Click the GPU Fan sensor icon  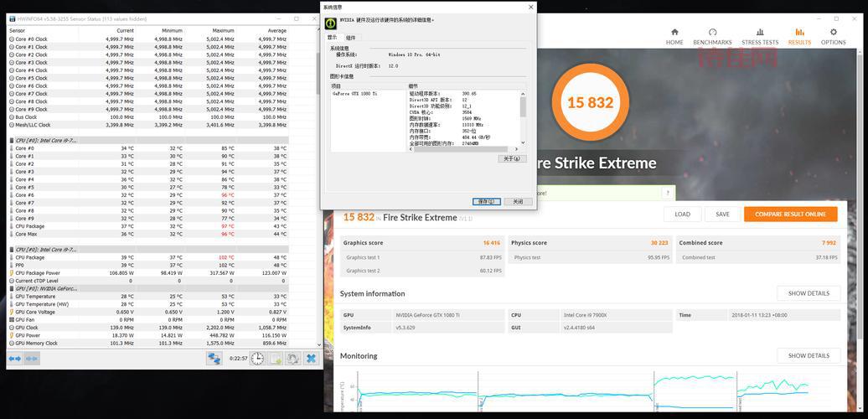[12, 319]
